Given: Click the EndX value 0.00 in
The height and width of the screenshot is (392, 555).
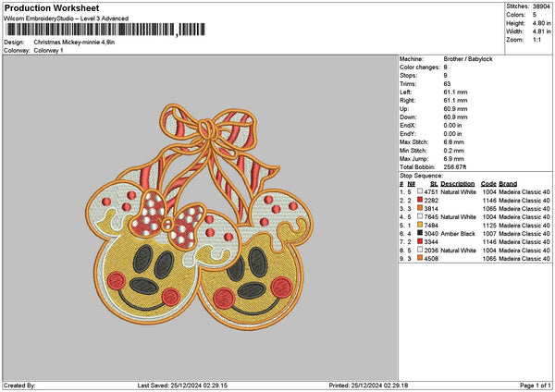Looking at the screenshot, I should [452, 126].
